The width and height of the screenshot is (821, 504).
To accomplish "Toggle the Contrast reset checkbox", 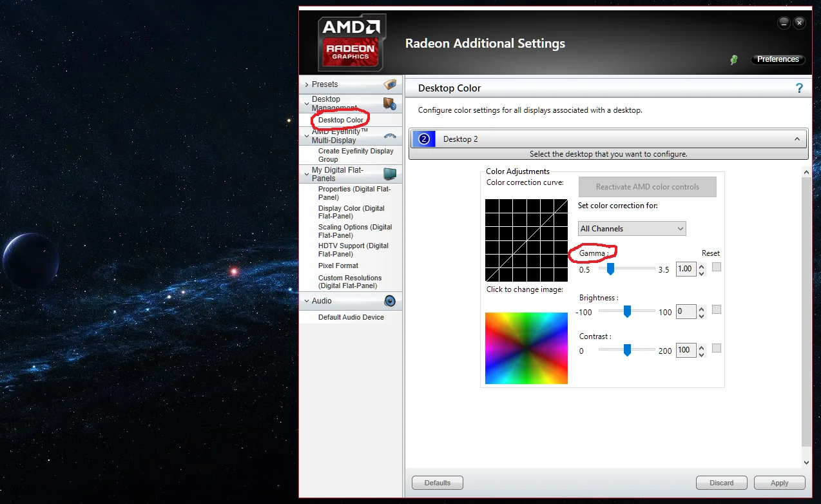I will pyautogui.click(x=717, y=349).
